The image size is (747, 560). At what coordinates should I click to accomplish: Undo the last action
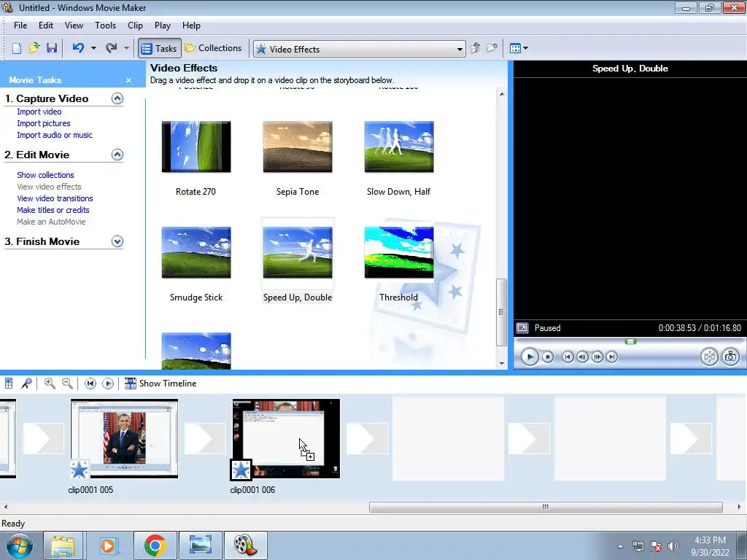click(x=78, y=48)
